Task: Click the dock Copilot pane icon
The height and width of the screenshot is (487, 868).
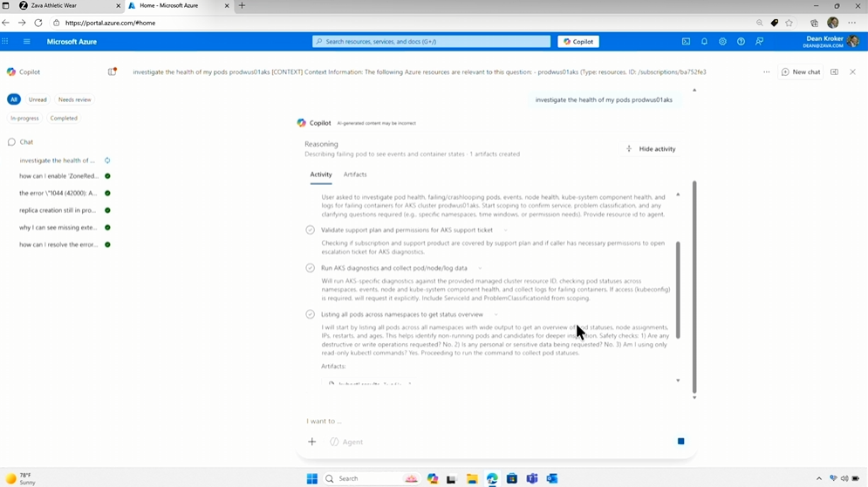Action: point(834,72)
